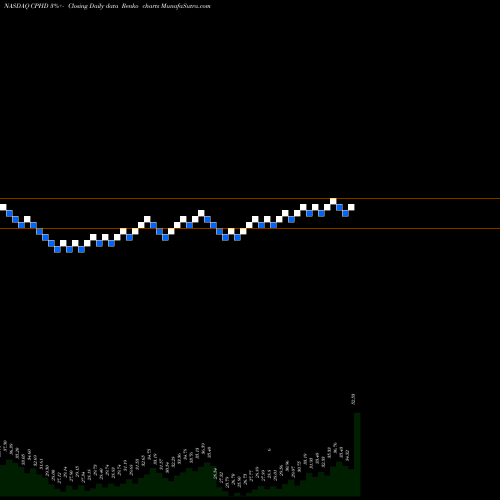The height and width of the screenshot is (500, 500).
Task: Click the chart title text starting with NASDAQ CPHD
Action: [107, 6]
